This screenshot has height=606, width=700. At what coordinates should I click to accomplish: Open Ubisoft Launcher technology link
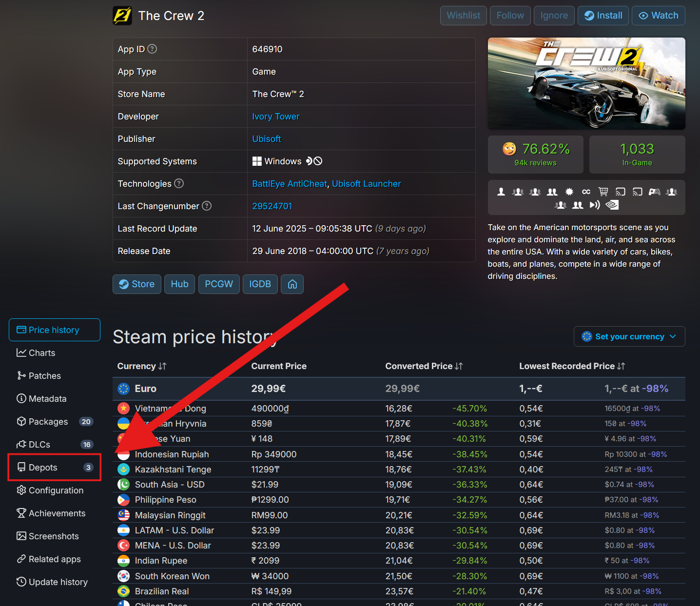[367, 184]
